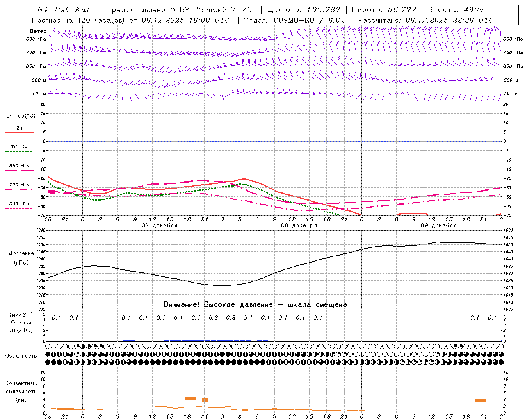Screen dimensions: 525x420
Task: Click the "Давление" pressure panel label
Action: (x=21, y=253)
